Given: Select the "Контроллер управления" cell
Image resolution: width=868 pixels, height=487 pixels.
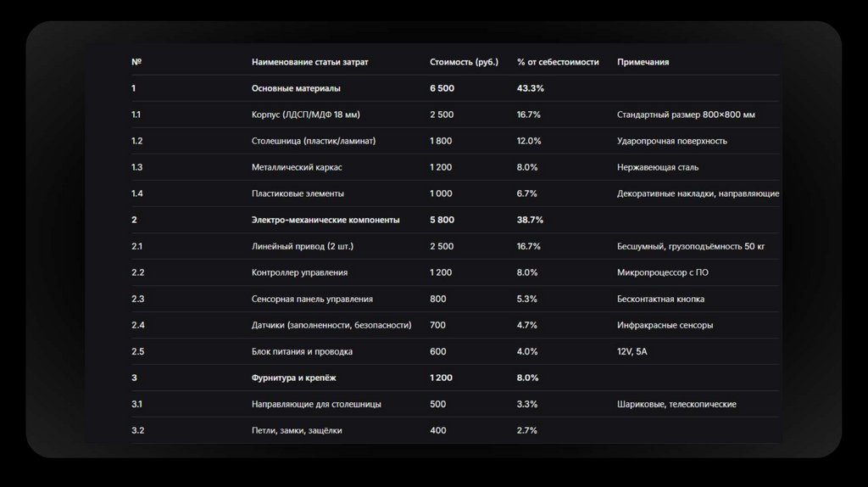Looking at the screenshot, I should pos(299,272).
